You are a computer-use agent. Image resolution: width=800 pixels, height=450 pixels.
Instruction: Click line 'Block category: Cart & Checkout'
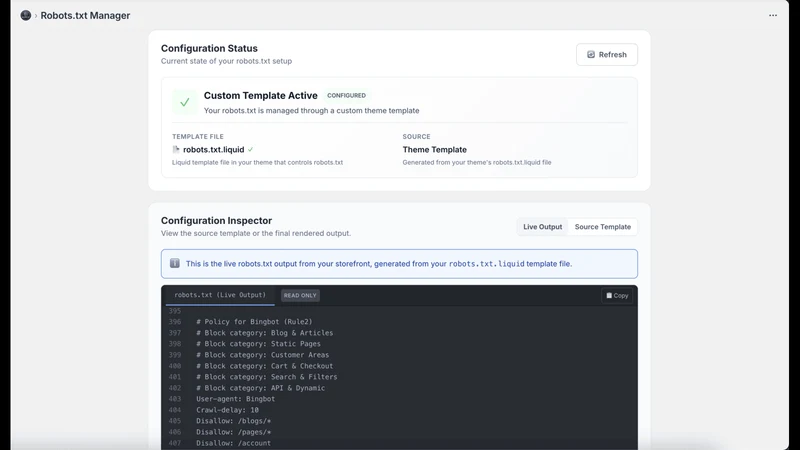click(264, 366)
